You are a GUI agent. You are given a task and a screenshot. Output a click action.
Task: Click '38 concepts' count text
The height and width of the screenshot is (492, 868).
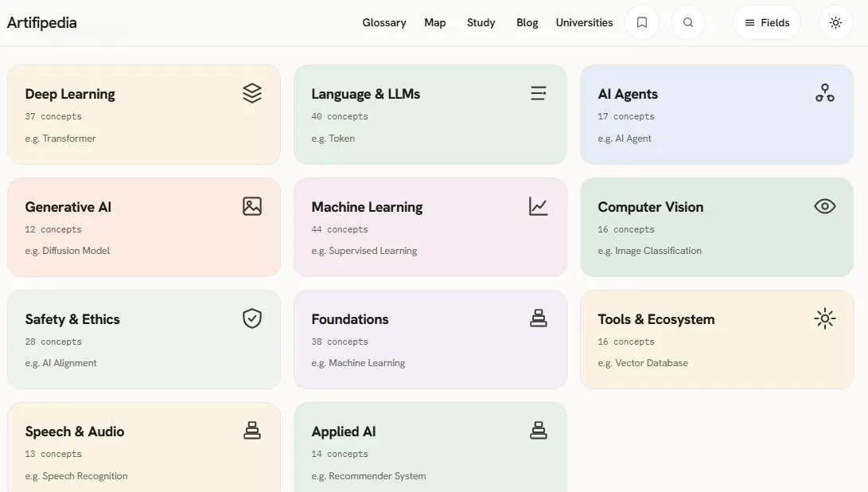click(340, 342)
